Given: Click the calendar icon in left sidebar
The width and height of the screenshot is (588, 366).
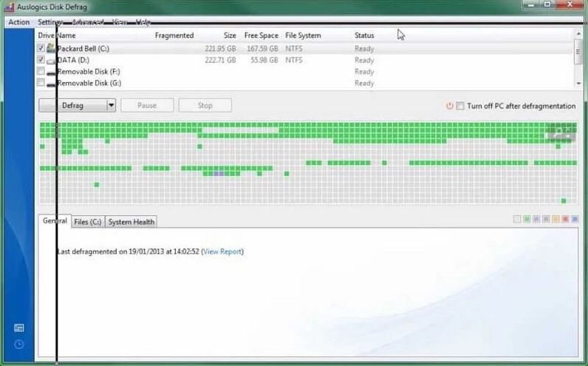Looking at the screenshot, I should [18, 328].
